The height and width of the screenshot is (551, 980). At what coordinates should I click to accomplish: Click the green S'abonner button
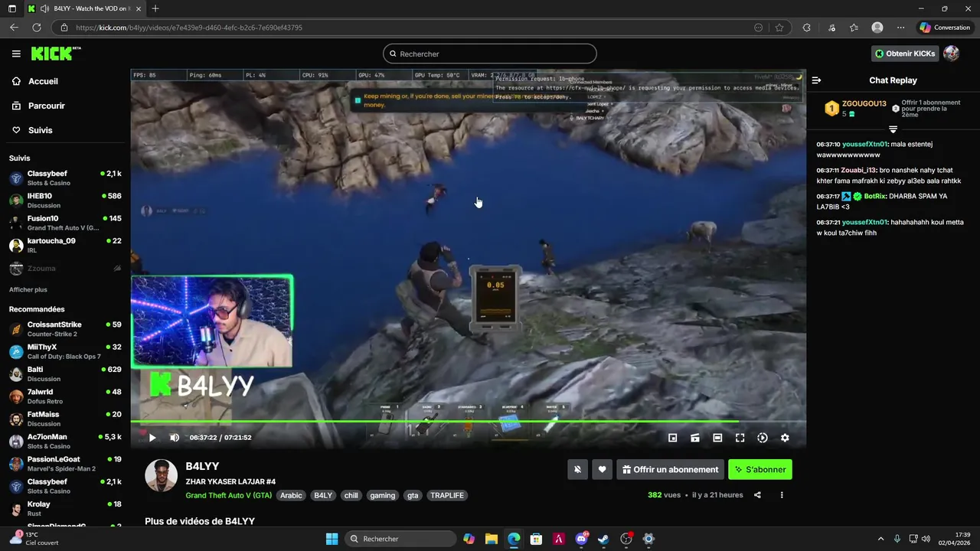click(760, 470)
